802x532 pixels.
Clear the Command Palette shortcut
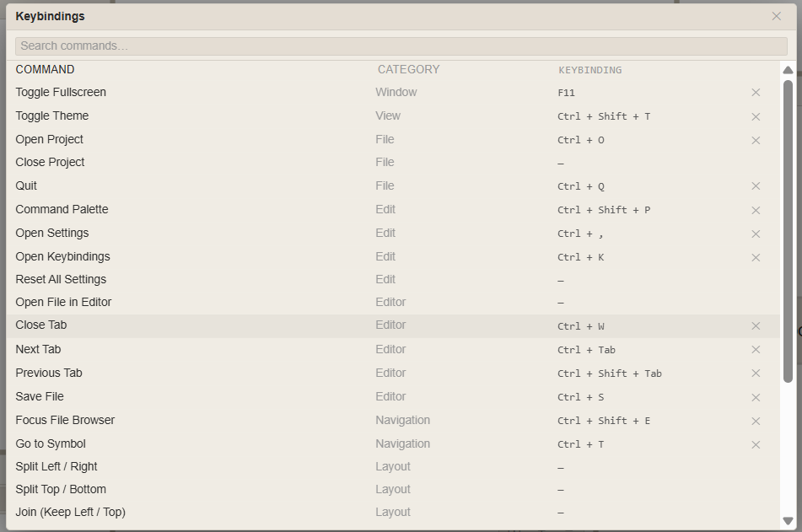[756, 210]
